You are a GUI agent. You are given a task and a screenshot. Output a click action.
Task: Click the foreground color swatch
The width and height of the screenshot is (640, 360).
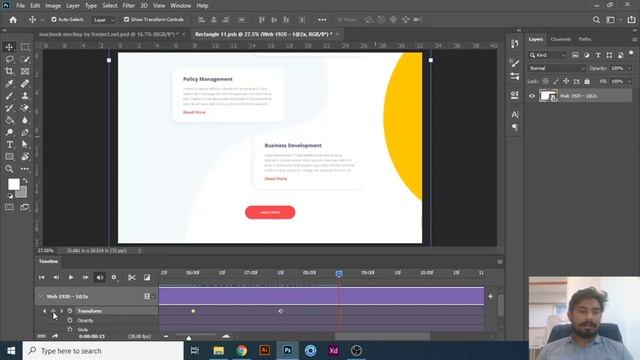tap(13, 184)
